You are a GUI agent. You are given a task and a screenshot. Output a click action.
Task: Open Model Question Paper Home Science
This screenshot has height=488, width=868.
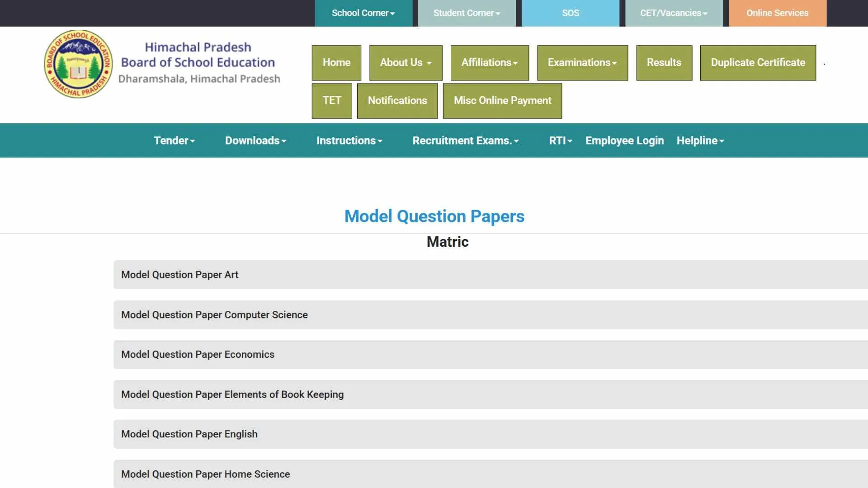pyautogui.click(x=491, y=474)
